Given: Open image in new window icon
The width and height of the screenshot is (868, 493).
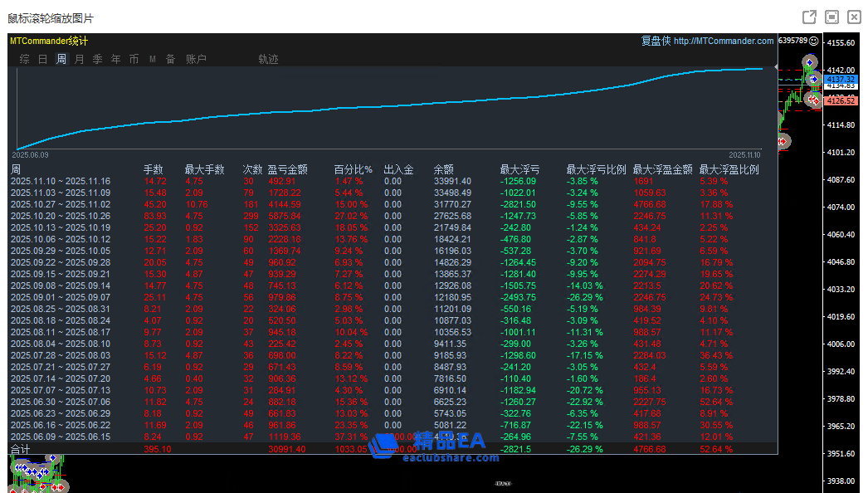Looking at the screenshot, I should point(809,17).
